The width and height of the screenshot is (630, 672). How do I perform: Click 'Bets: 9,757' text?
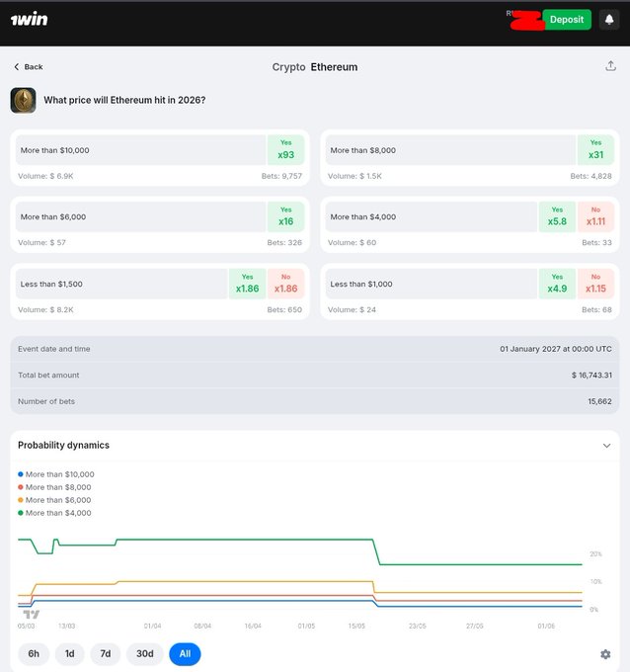click(x=281, y=176)
